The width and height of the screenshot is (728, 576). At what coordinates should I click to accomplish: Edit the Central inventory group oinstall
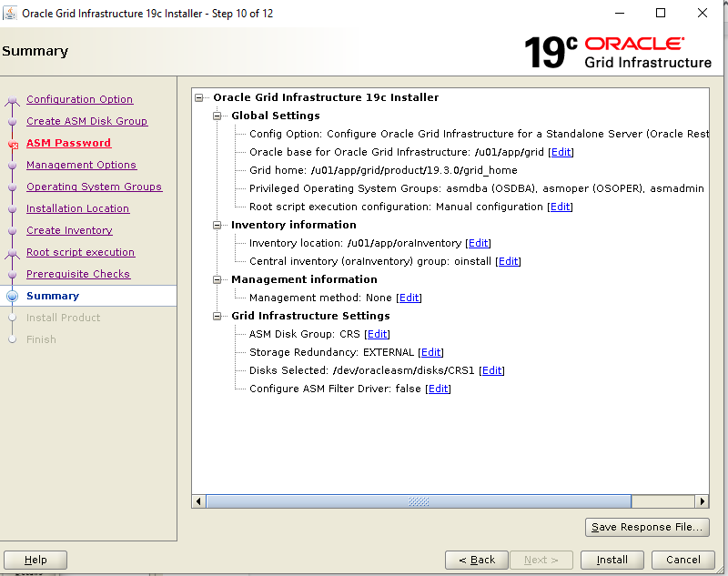509,261
